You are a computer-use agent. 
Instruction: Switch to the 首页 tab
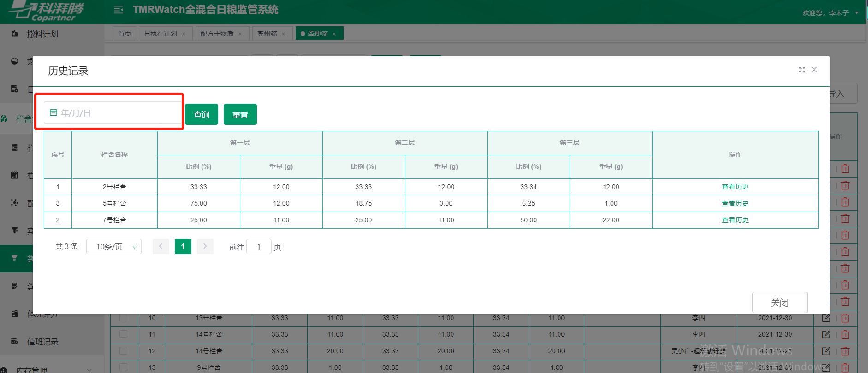125,34
